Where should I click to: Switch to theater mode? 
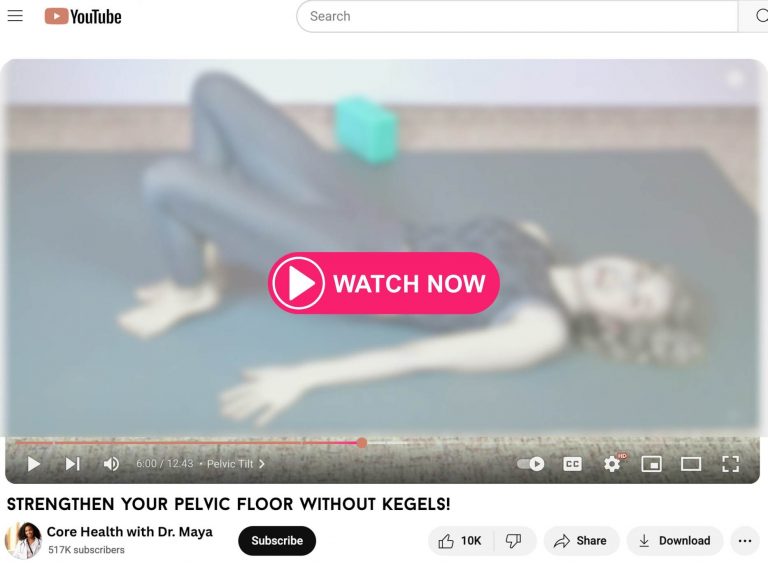pyautogui.click(x=691, y=464)
